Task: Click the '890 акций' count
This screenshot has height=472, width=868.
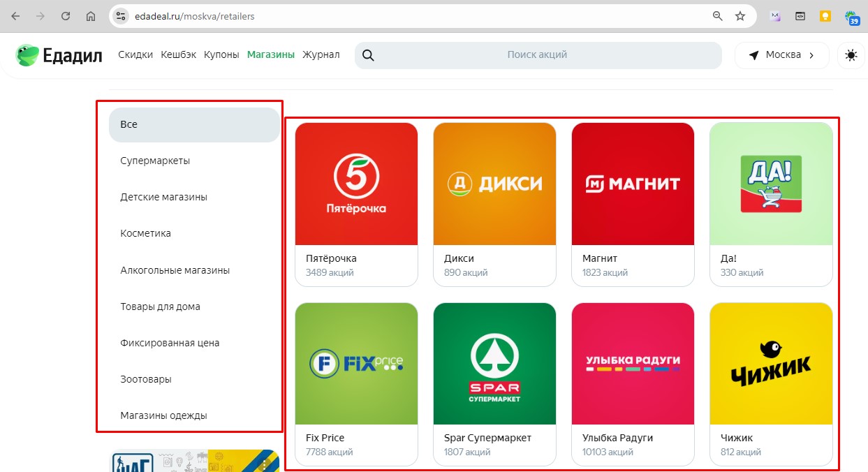Action: pos(466,272)
